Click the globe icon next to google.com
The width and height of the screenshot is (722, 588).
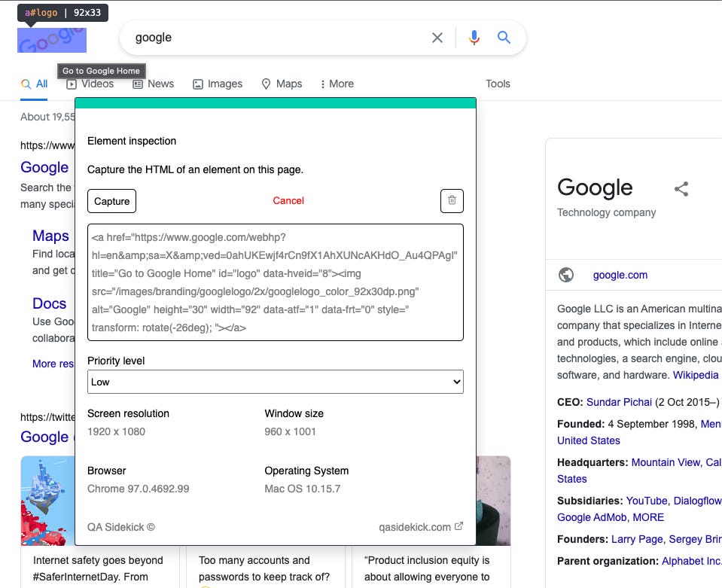(x=566, y=275)
